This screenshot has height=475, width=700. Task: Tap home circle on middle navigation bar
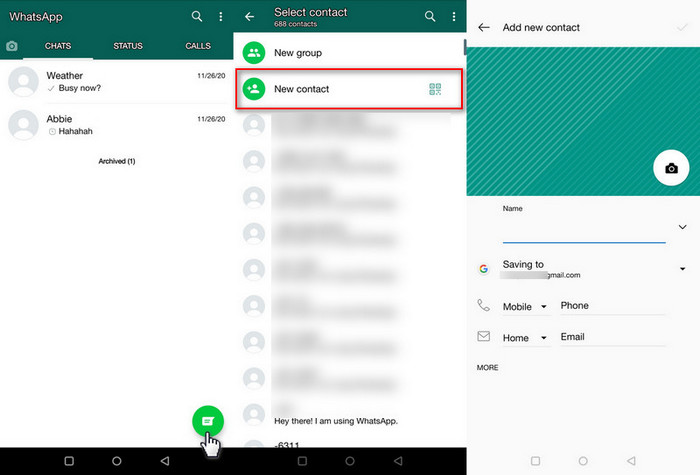tap(350, 461)
